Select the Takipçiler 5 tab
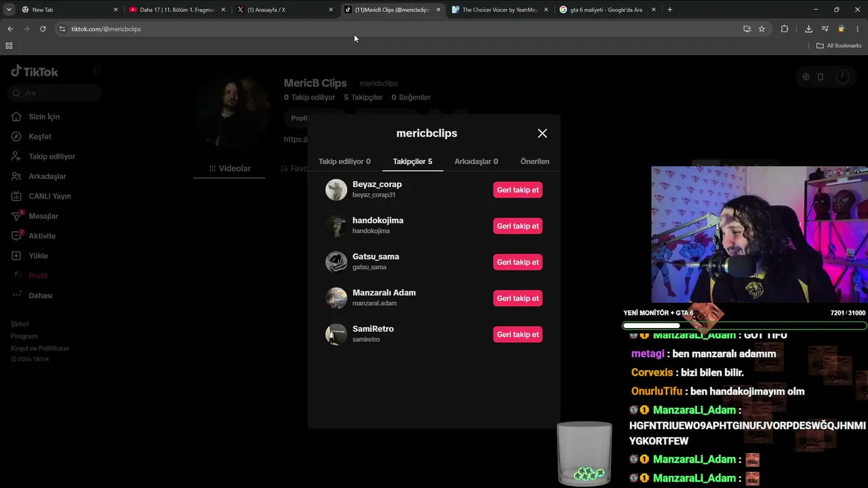The image size is (868, 488). (x=412, y=161)
